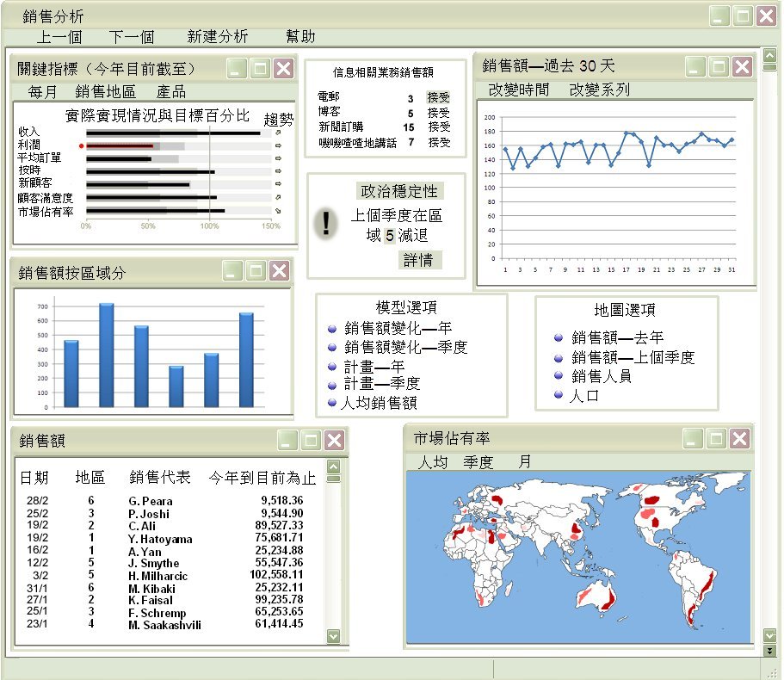Click the trend arrow icon for 收入 row

pos(277,133)
